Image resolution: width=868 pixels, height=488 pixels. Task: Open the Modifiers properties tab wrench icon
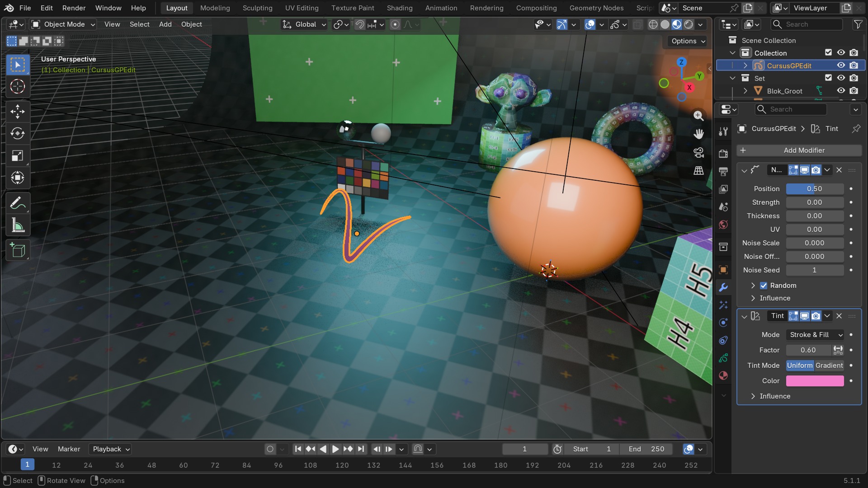point(723,287)
